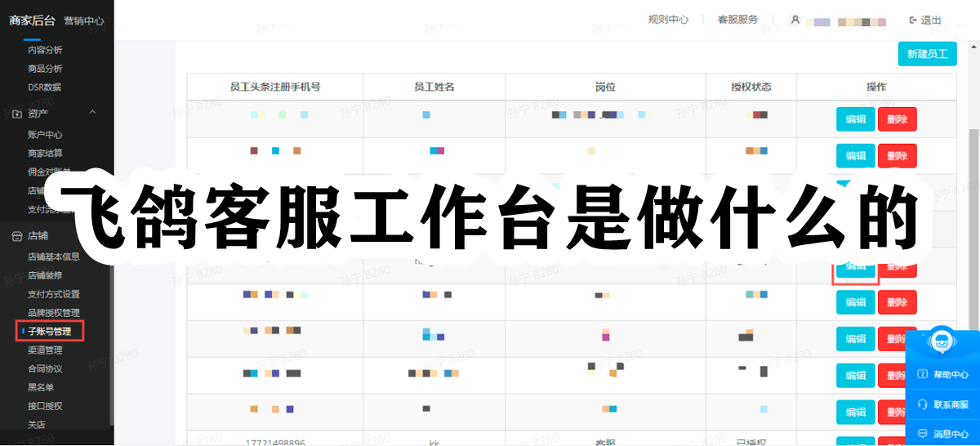The height and width of the screenshot is (446, 980).
Task: Go to DSR数据 in the sidebar
Action: pyautogui.click(x=45, y=87)
